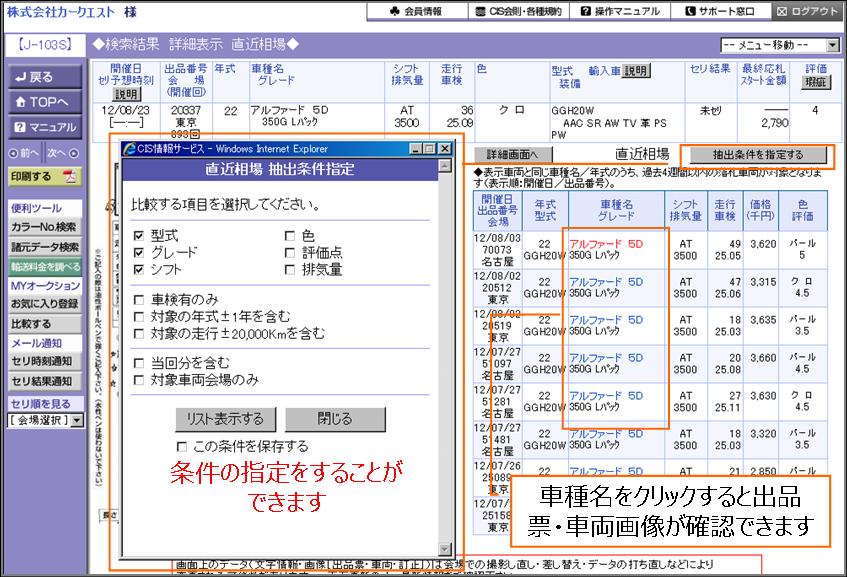Click price 3,620 in 直近相場 table

coord(763,244)
